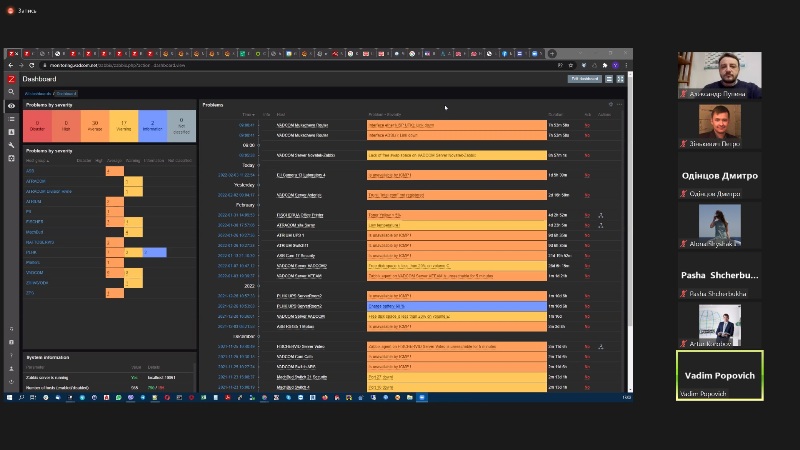Open the Administration sidebar icon
The image size is (800, 450).
click(12, 158)
